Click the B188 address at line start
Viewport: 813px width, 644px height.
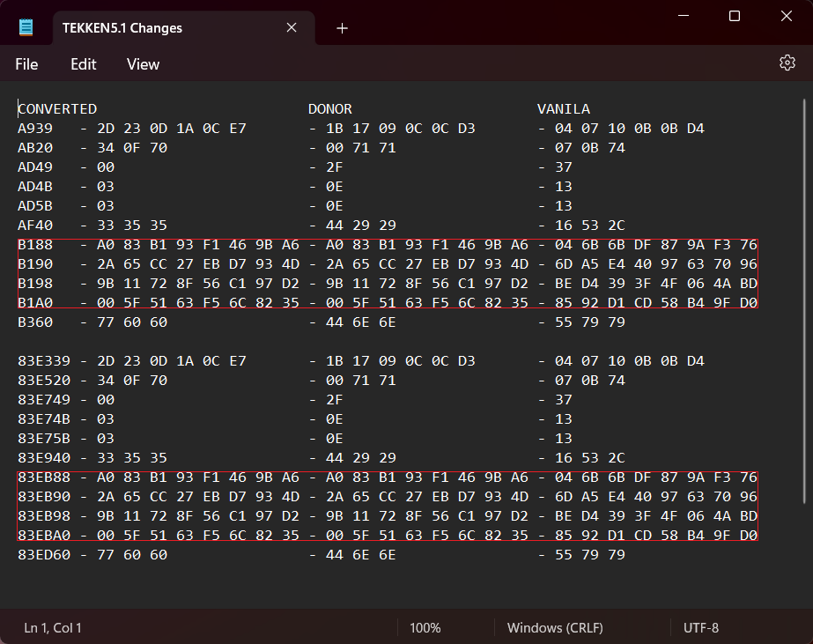coord(35,244)
